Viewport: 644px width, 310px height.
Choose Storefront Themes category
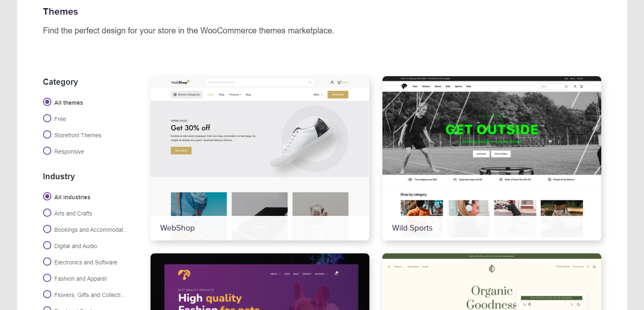click(47, 134)
